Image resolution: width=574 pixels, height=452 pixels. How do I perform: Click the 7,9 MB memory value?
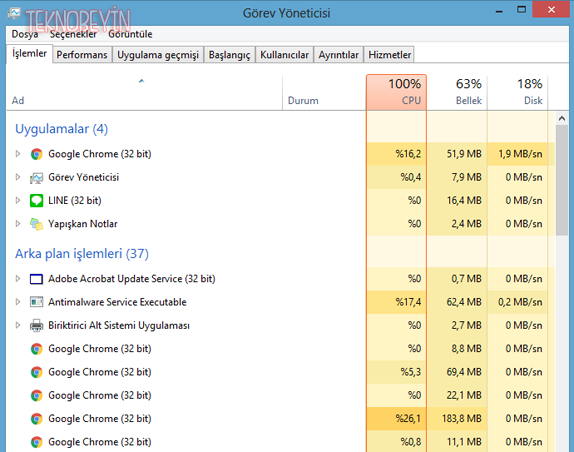click(466, 178)
